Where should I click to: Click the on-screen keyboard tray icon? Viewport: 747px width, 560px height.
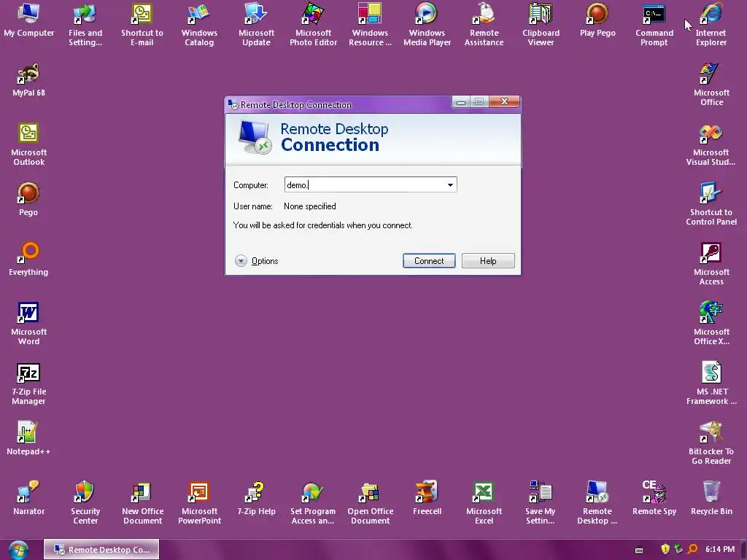tap(639, 550)
